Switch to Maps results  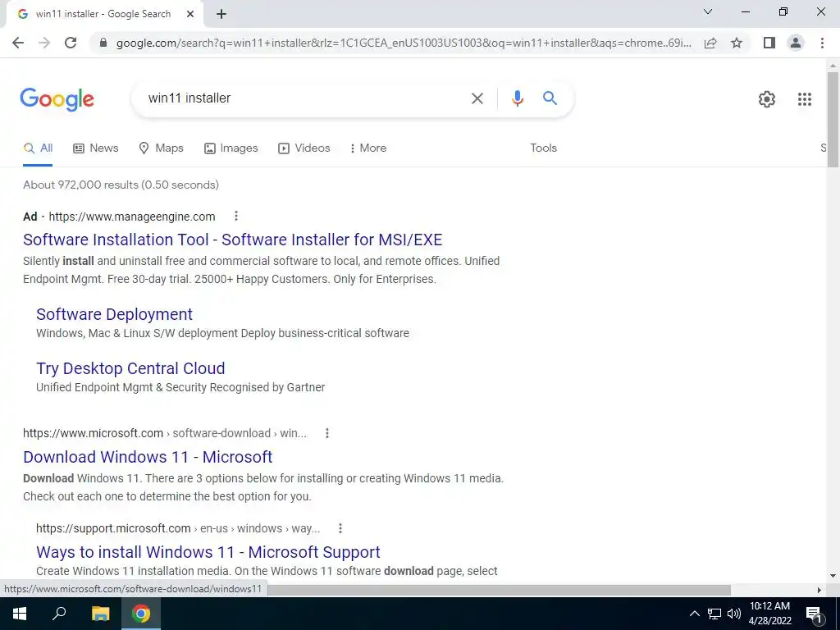[161, 148]
